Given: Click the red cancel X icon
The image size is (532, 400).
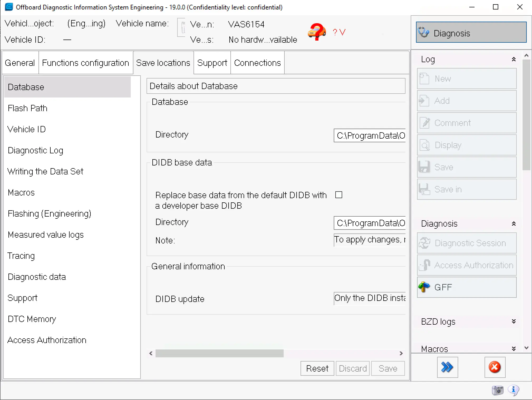Looking at the screenshot, I should coord(495,367).
